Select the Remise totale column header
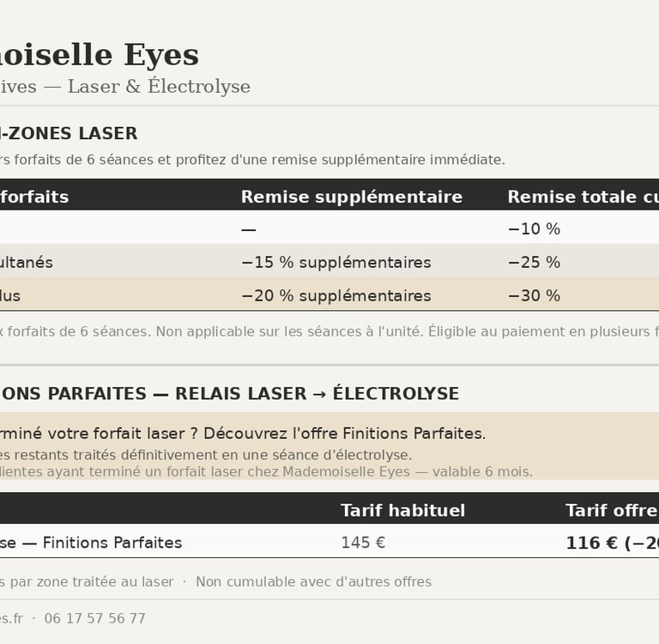This screenshot has width=659, height=644. click(x=582, y=197)
